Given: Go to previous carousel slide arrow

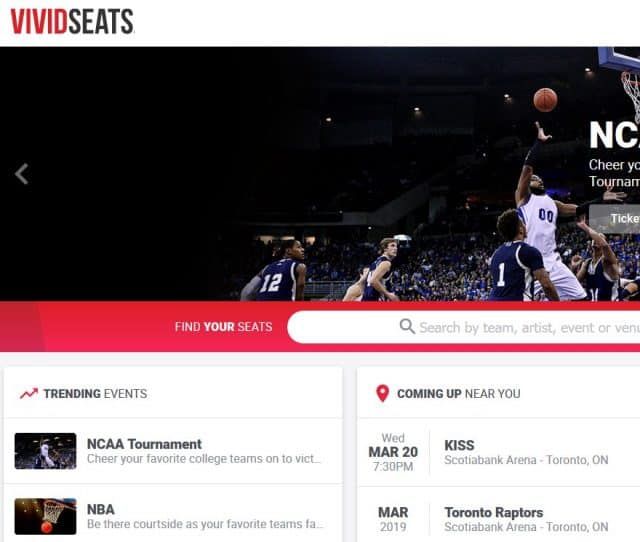Looking at the screenshot, I should 22,174.
